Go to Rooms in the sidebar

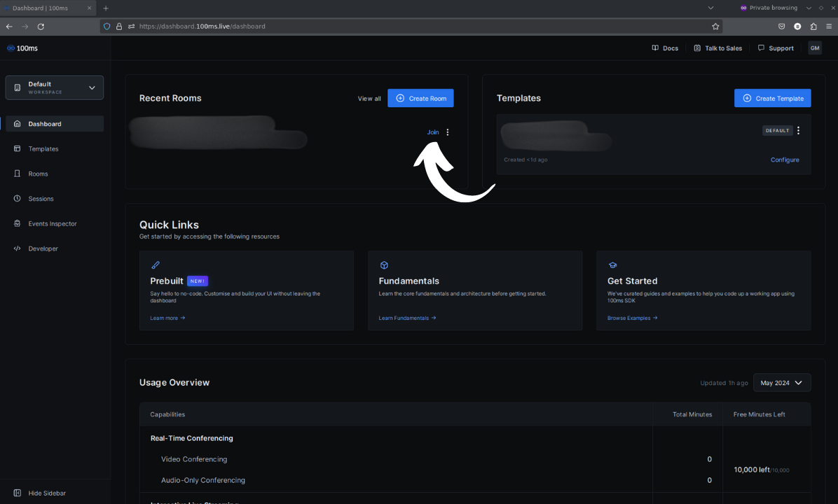coord(53,174)
